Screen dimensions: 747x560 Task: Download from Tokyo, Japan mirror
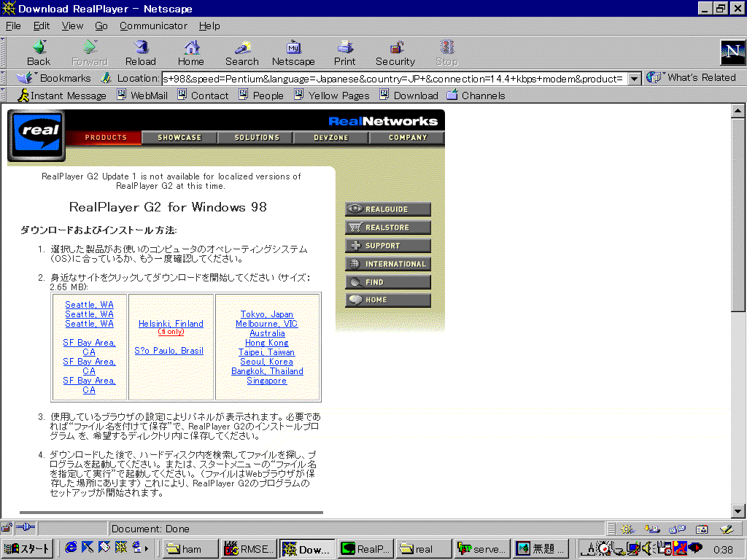click(267, 314)
